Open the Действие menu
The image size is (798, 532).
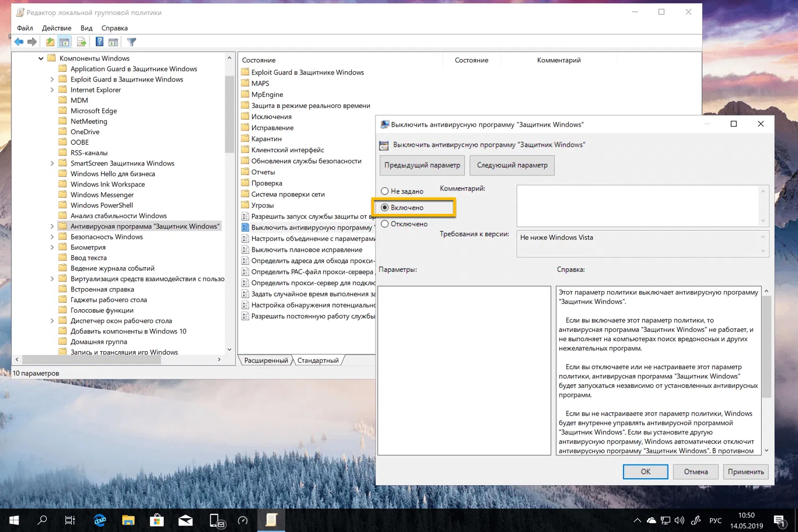click(x=56, y=28)
